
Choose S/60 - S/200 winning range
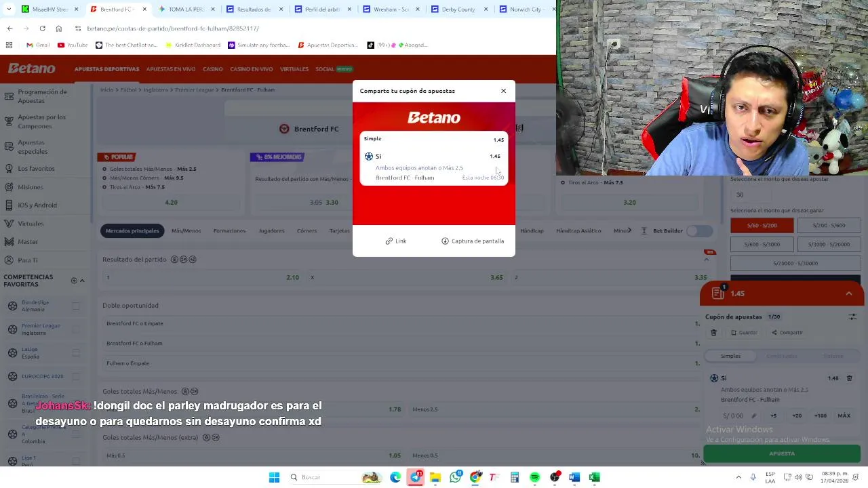point(762,226)
